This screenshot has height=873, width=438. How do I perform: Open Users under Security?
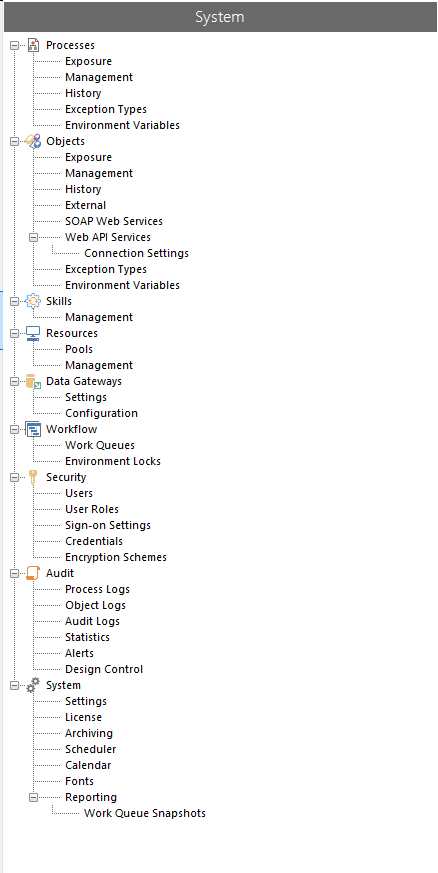[x=79, y=493]
